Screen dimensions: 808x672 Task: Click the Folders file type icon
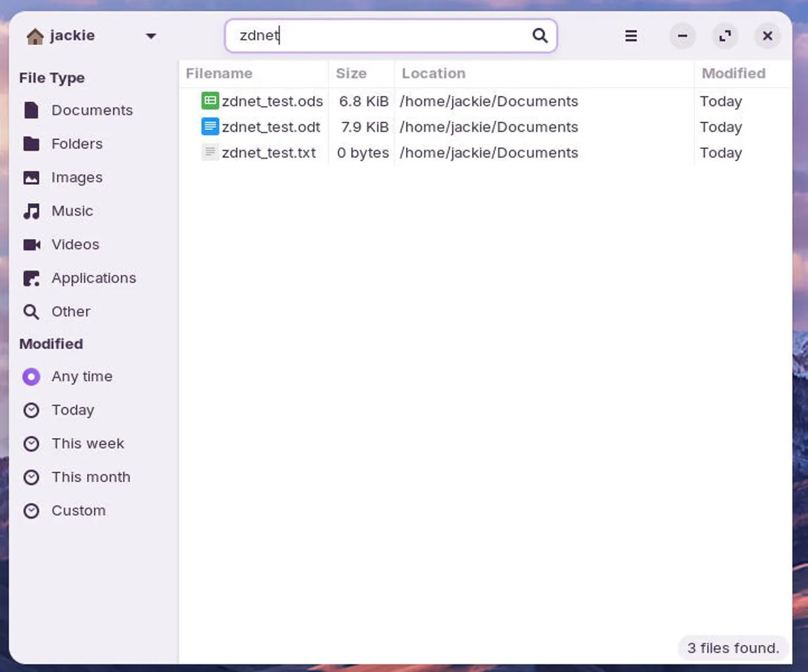tap(31, 144)
